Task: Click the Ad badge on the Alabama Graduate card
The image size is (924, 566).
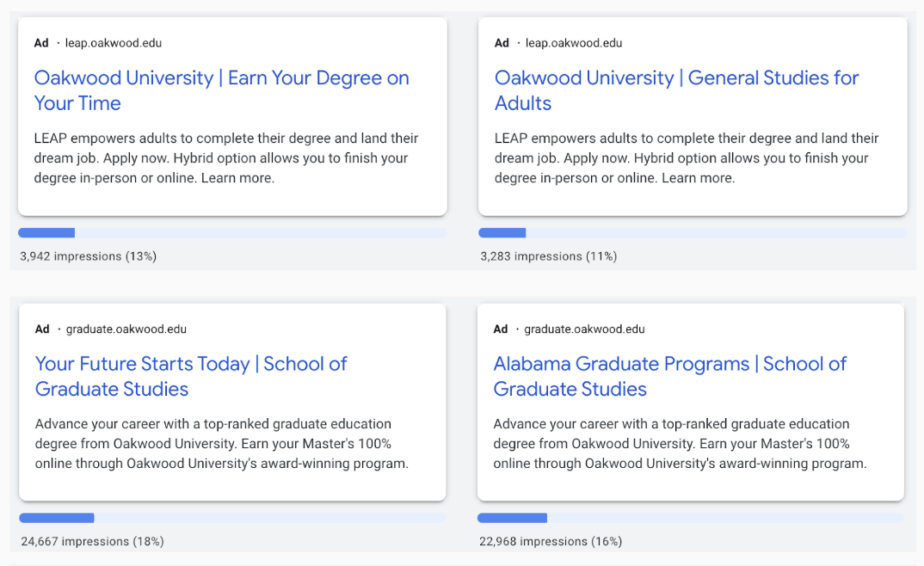Action: coord(501,329)
